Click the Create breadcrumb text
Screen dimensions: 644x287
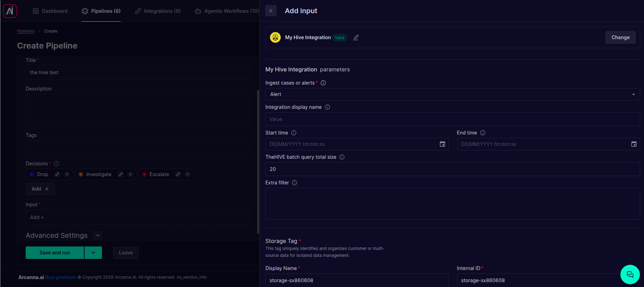pyautogui.click(x=51, y=31)
